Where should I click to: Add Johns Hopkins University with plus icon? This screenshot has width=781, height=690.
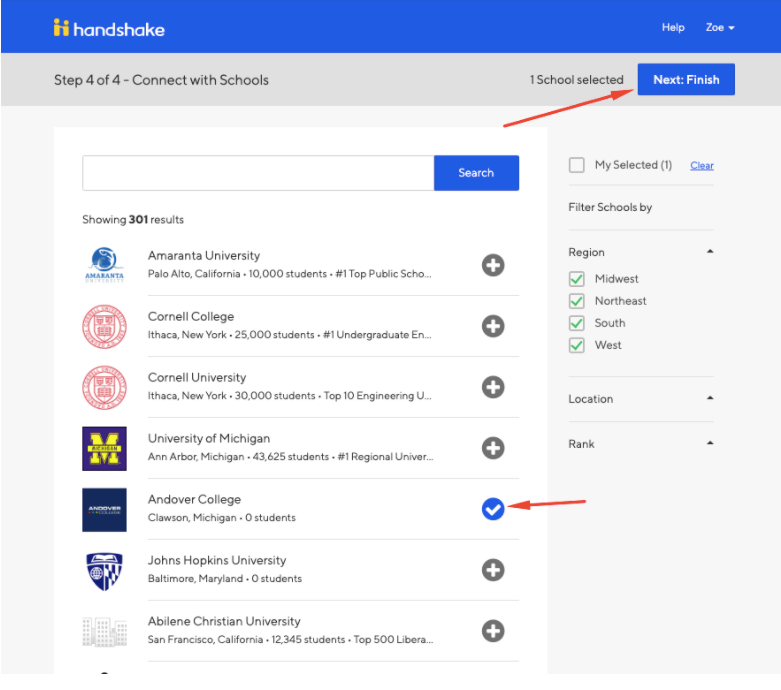tap(493, 570)
